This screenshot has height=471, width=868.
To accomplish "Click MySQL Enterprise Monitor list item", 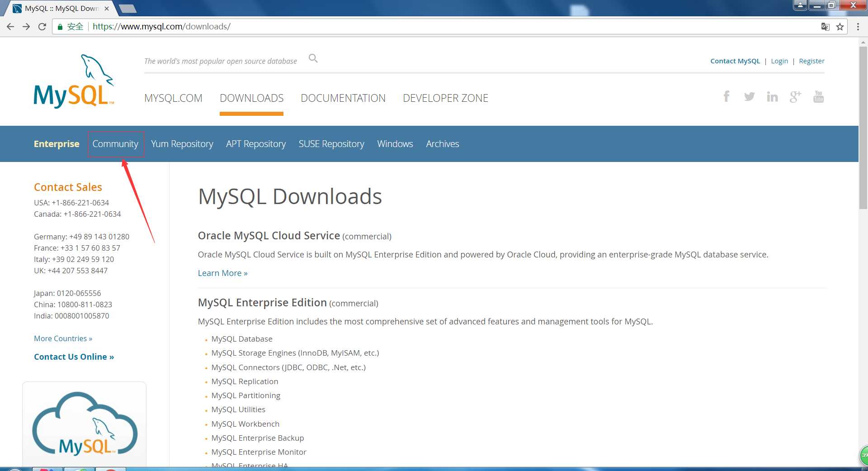I will 259,452.
